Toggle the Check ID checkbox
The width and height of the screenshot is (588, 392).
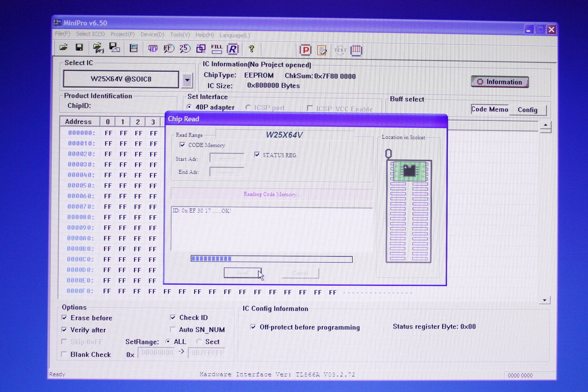tap(173, 317)
